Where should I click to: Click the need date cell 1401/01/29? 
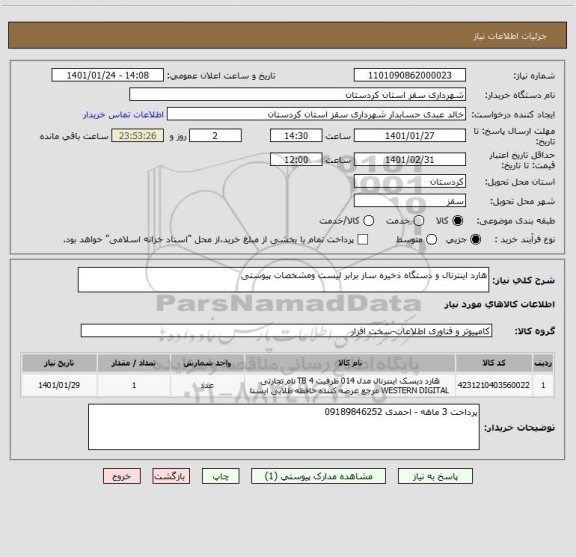[59, 385]
